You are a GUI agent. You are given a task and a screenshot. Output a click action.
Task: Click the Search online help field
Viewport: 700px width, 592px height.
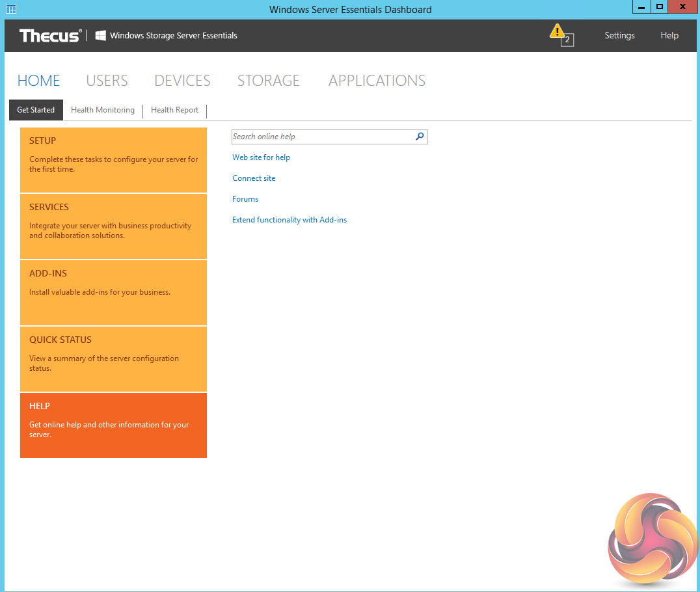322,137
